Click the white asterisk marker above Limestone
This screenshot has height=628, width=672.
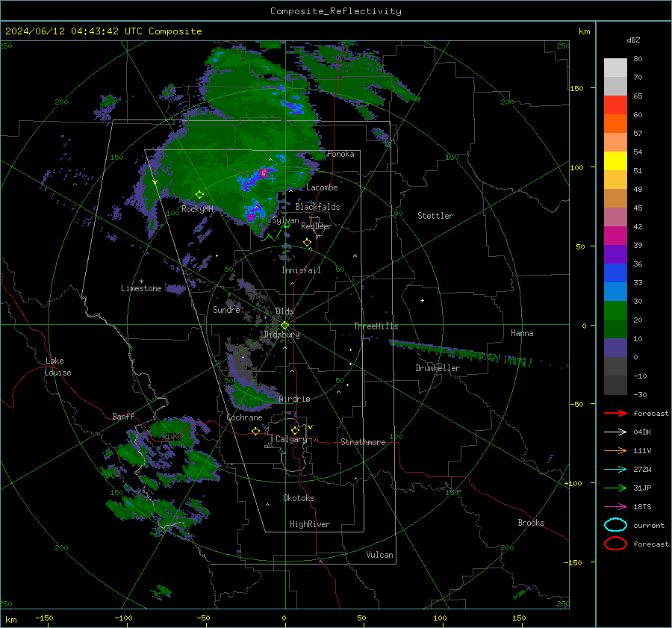141,282
